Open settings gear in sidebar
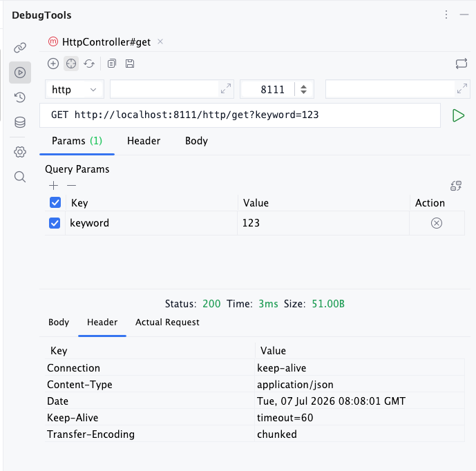Screen dimensions: 476x471 click(20, 152)
